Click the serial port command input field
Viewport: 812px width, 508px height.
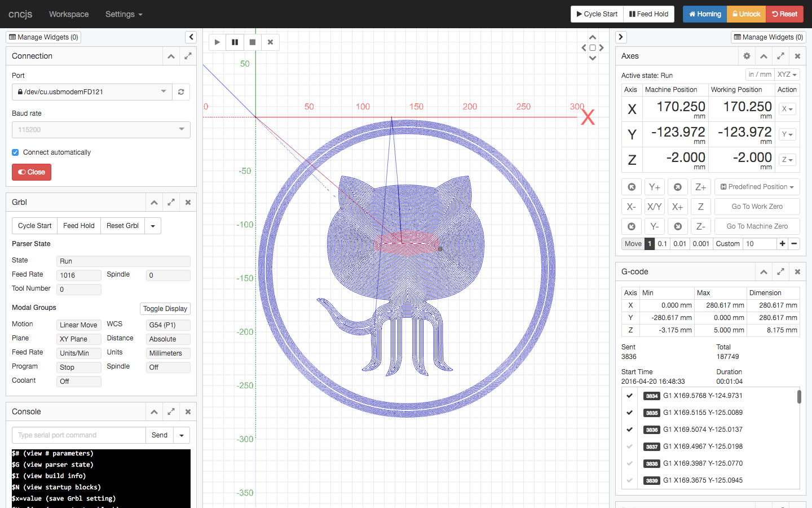coord(79,435)
